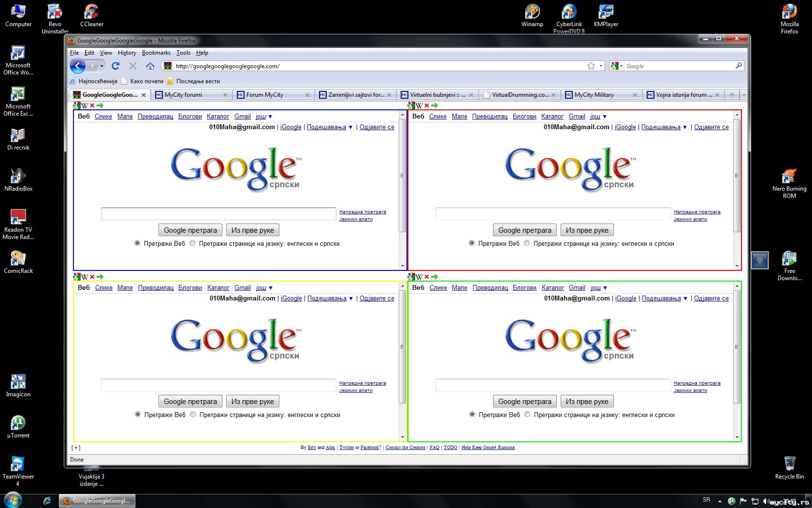Open the back/forward history dropdown arrow

click(101, 66)
